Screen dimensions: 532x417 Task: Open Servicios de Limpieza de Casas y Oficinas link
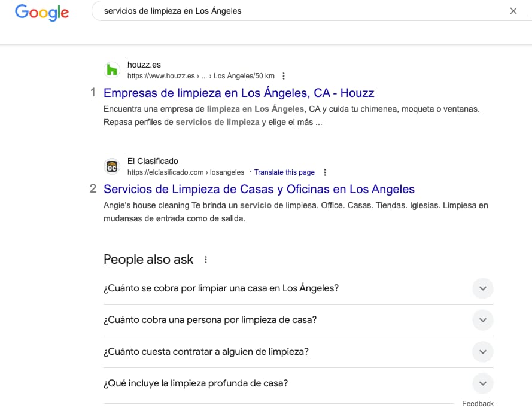[259, 189]
